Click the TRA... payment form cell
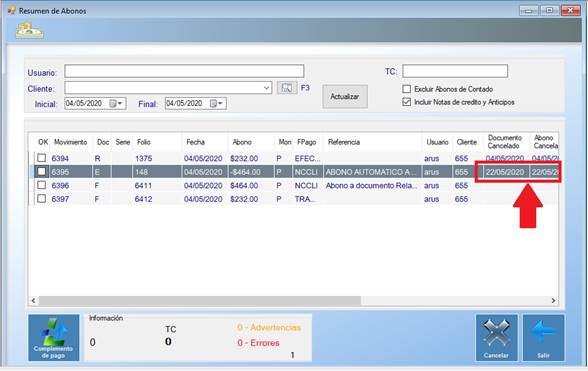Viewport: 588px width, 371px height. 305,199
